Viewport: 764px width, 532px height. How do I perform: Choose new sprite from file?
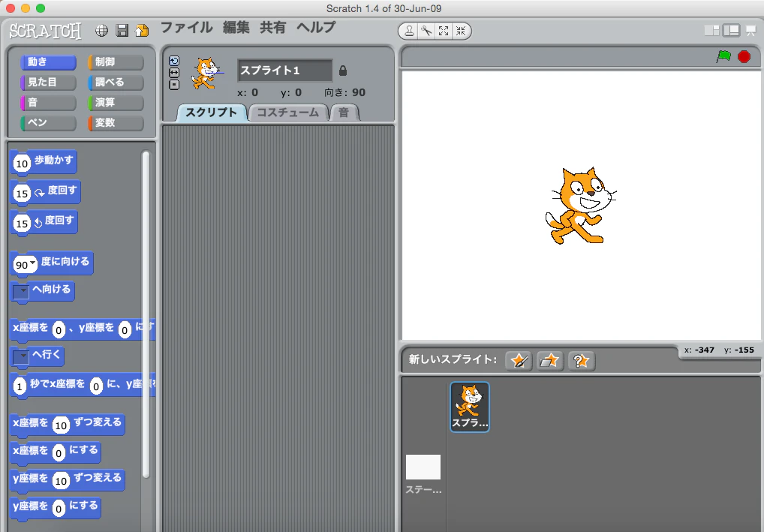coord(549,361)
